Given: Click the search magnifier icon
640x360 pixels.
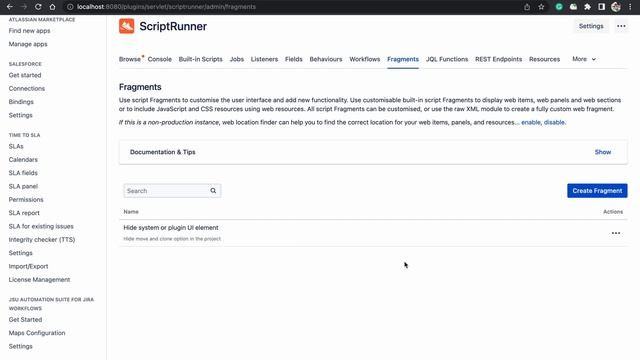Looking at the screenshot, I should (x=213, y=191).
